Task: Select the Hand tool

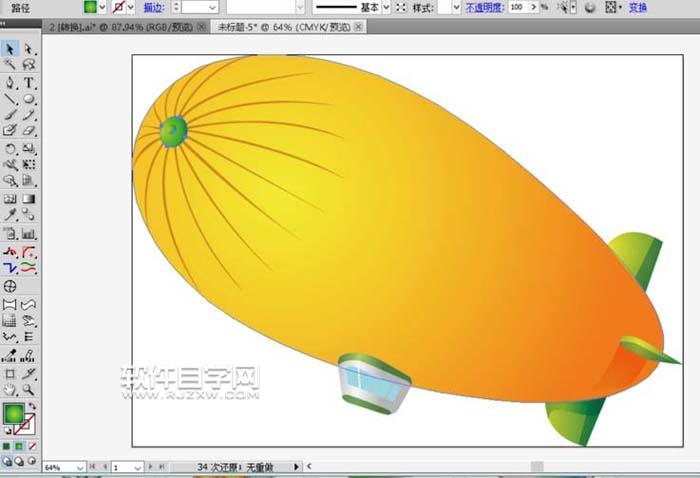Action: click(x=10, y=388)
